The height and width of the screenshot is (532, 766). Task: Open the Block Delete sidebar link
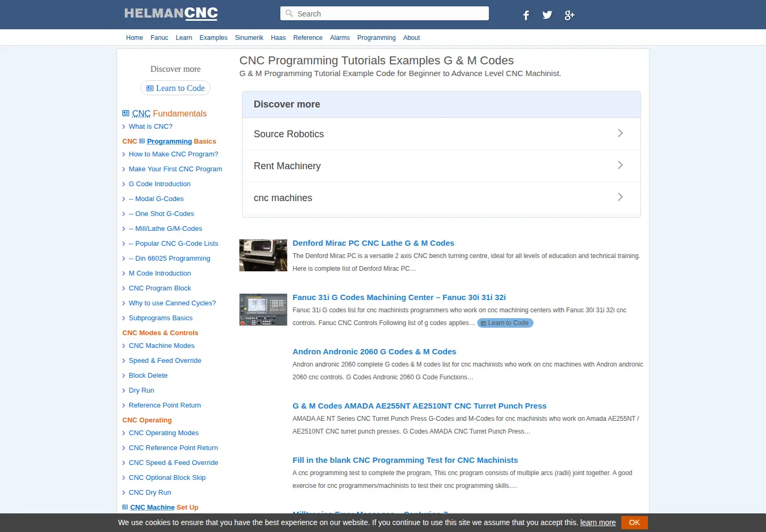148,376
